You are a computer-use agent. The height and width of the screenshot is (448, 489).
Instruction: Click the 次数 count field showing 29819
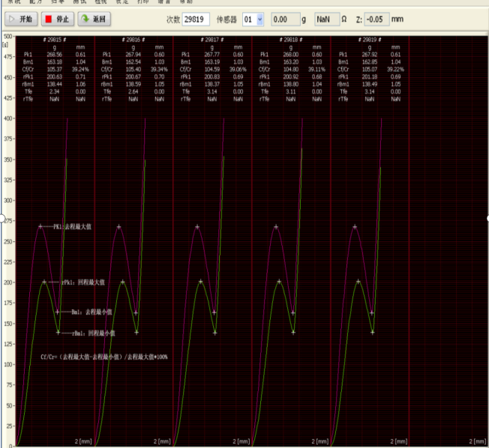[x=196, y=19]
